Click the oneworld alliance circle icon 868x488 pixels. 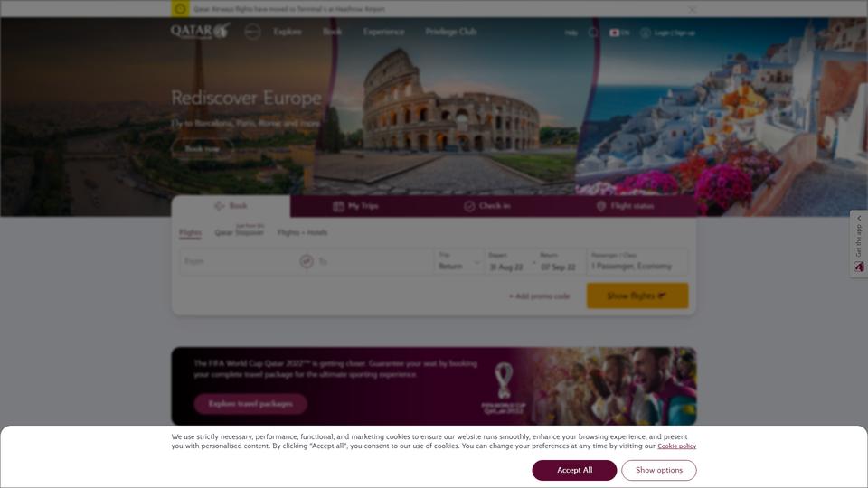click(x=252, y=32)
